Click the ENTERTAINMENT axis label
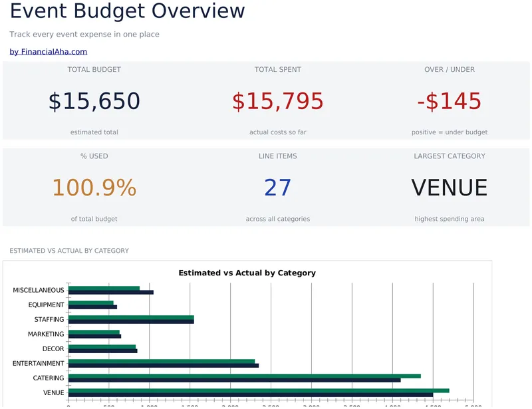The height and width of the screenshot is (409, 532). pyautogui.click(x=39, y=364)
